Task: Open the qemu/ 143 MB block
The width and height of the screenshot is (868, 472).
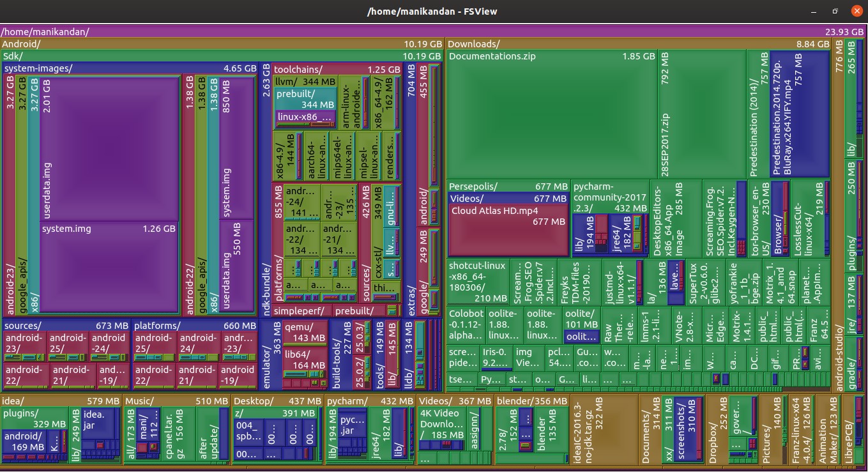Action: 305,333
